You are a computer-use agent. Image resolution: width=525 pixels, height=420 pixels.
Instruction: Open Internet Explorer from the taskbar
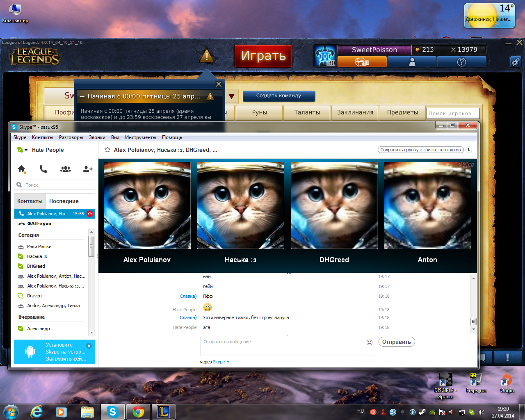(x=37, y=412)
